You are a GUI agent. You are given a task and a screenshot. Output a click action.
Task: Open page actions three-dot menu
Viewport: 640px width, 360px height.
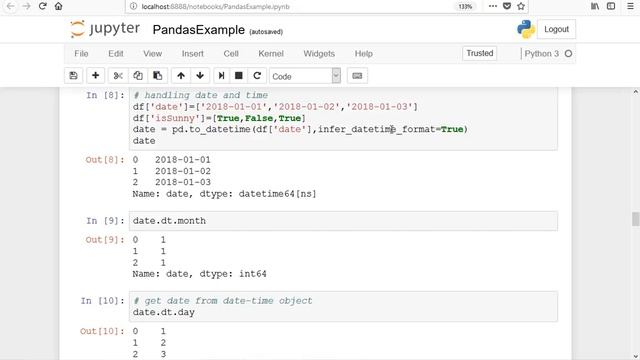(x=493, y=6)
